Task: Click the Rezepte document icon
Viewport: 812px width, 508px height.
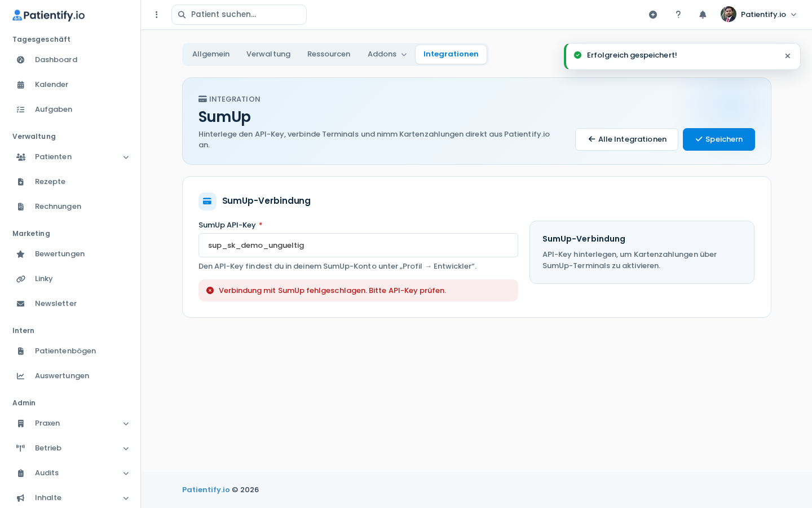Action: (21, 182)
